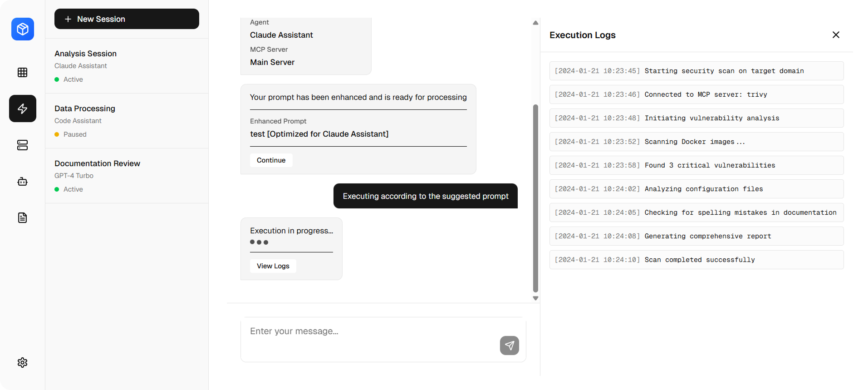Open the document icon in sidebar
Viewport: 868px width, 390px height.
23,218
